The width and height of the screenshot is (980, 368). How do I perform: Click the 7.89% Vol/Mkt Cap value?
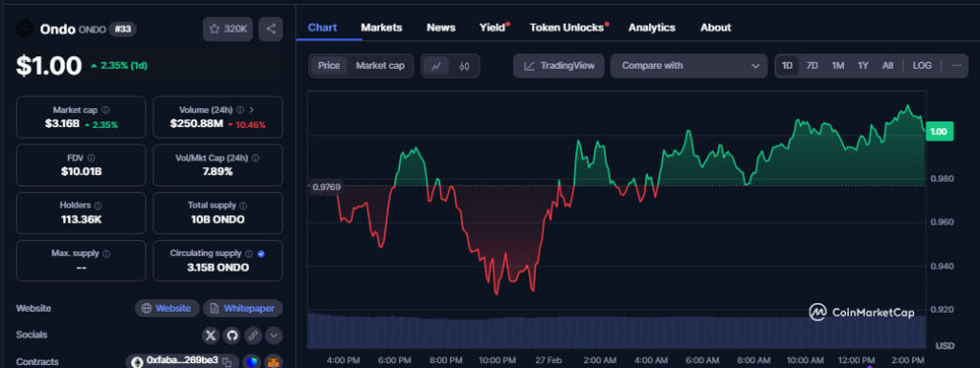217,171
